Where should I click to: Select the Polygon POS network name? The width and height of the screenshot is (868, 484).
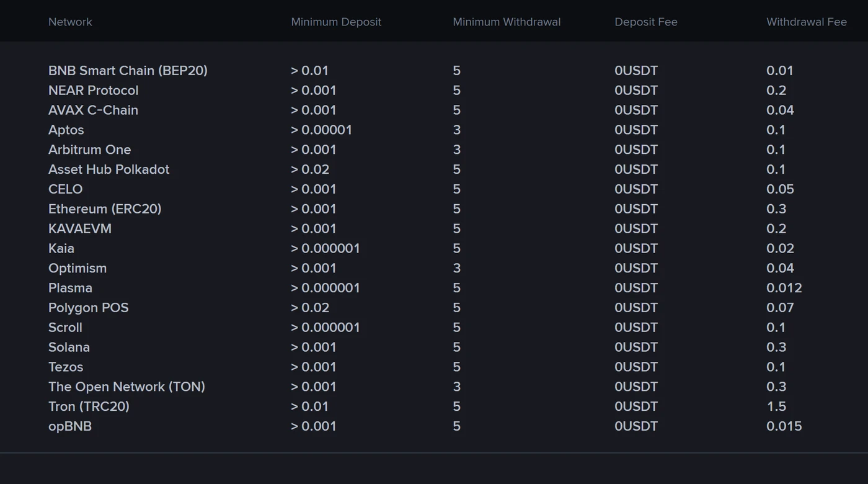click(89, 308)
